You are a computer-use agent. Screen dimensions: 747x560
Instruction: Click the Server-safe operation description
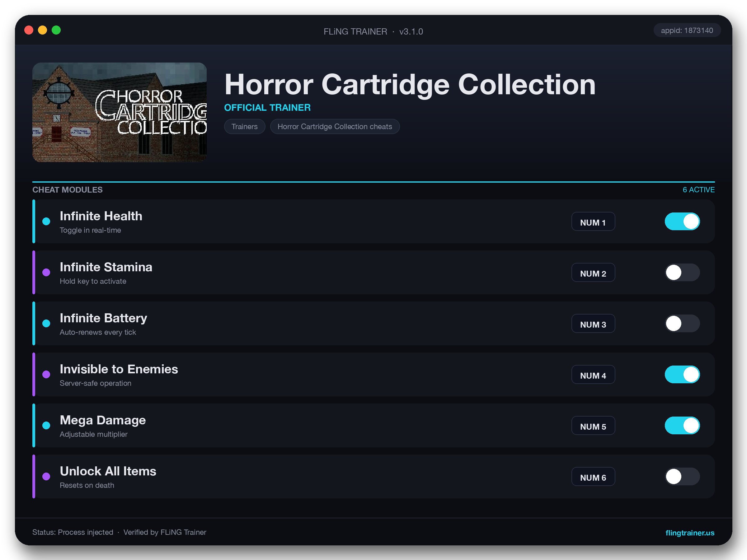[x=96, y=383]
